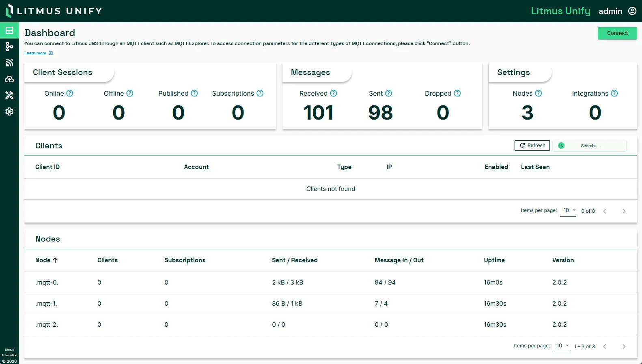Click the 2 kB / 3 kB value
The width and height of the screenshot is (642, 364).
point(287,283)
